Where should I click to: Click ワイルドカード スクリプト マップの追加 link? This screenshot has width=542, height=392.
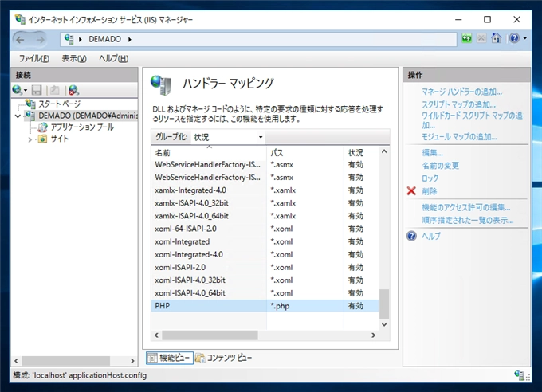pos(472,120)
